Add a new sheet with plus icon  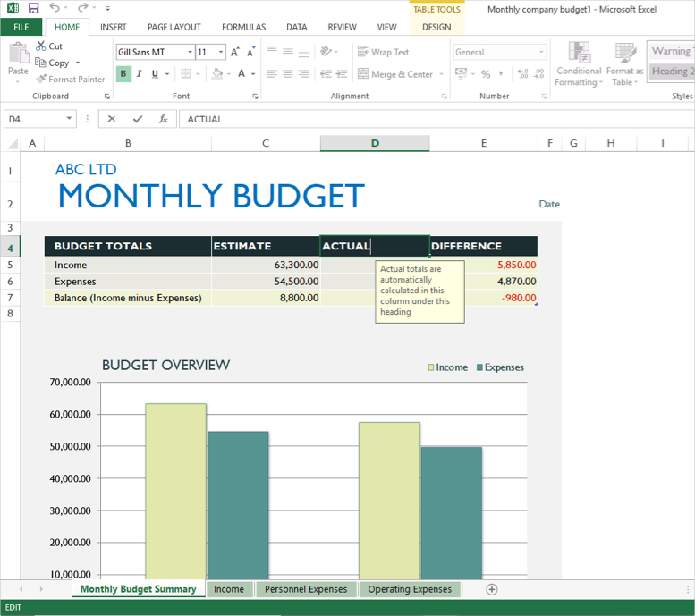[491, 589]
